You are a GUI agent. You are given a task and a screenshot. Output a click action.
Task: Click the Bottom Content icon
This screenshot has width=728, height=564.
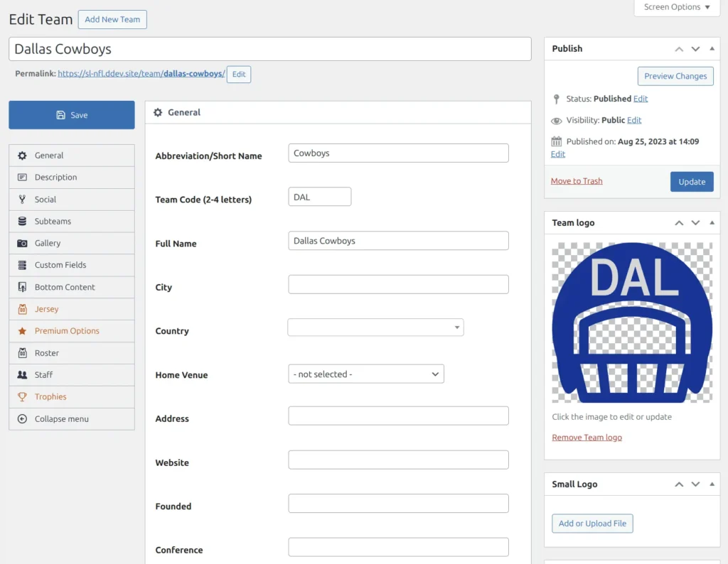tap(22, 287)
